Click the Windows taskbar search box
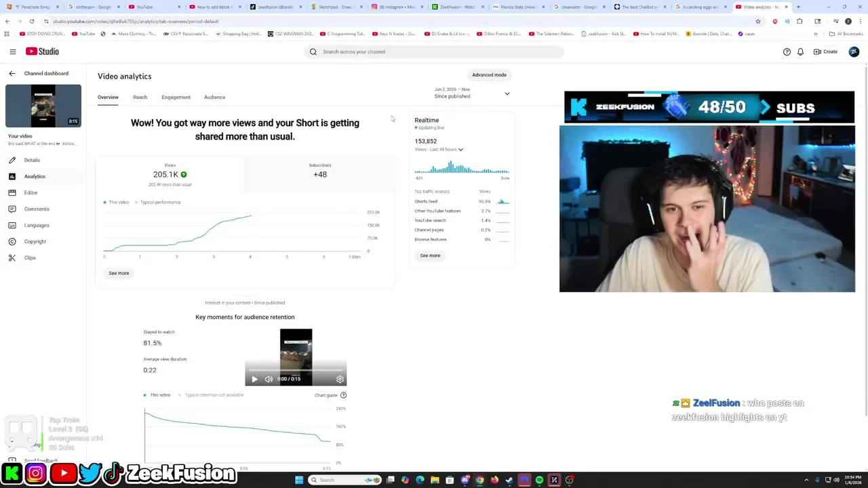The image size is (868, 488). 346,480
